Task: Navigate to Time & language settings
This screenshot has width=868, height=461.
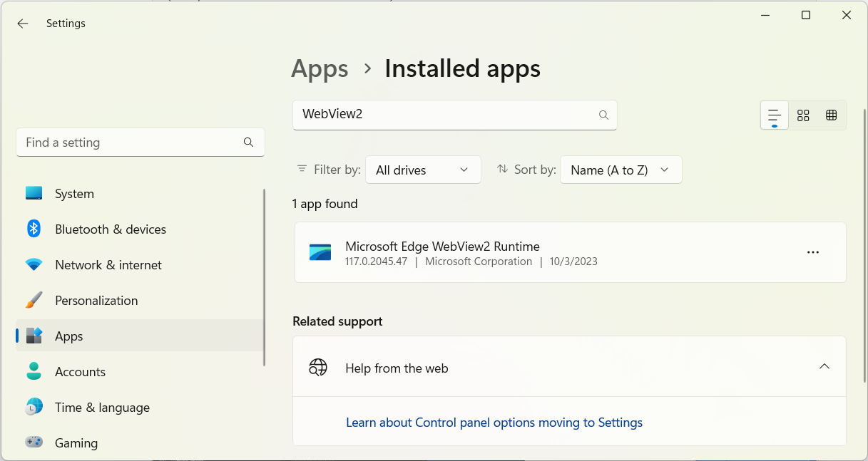Action: point(102,408)
